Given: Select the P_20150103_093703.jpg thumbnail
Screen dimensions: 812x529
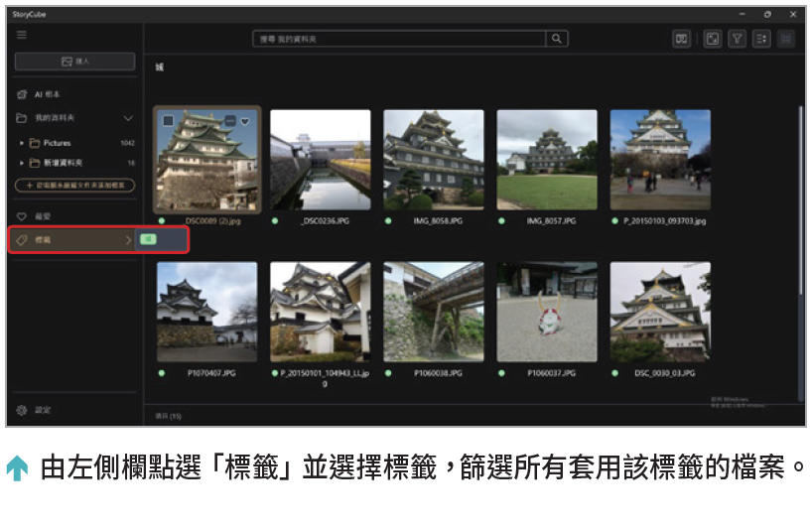Looking at the screenshot, I should pos(660,160).
